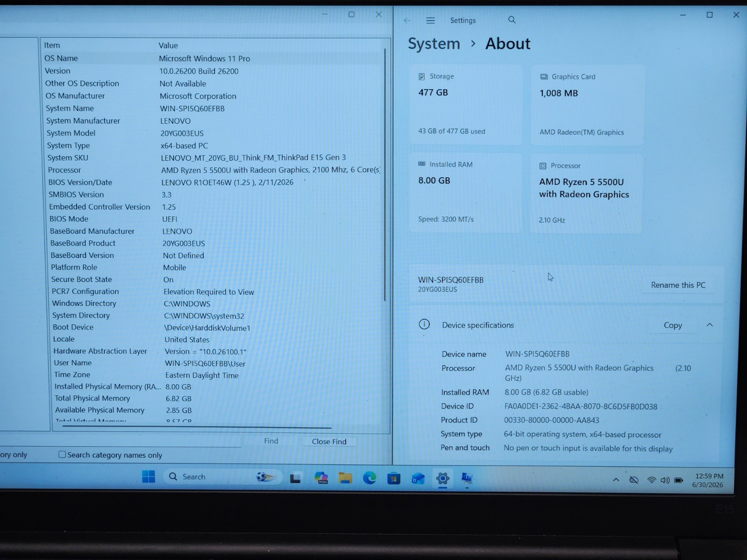Open the Storage card showing 477 GB

pyautogui.click(x=465, y=105)
